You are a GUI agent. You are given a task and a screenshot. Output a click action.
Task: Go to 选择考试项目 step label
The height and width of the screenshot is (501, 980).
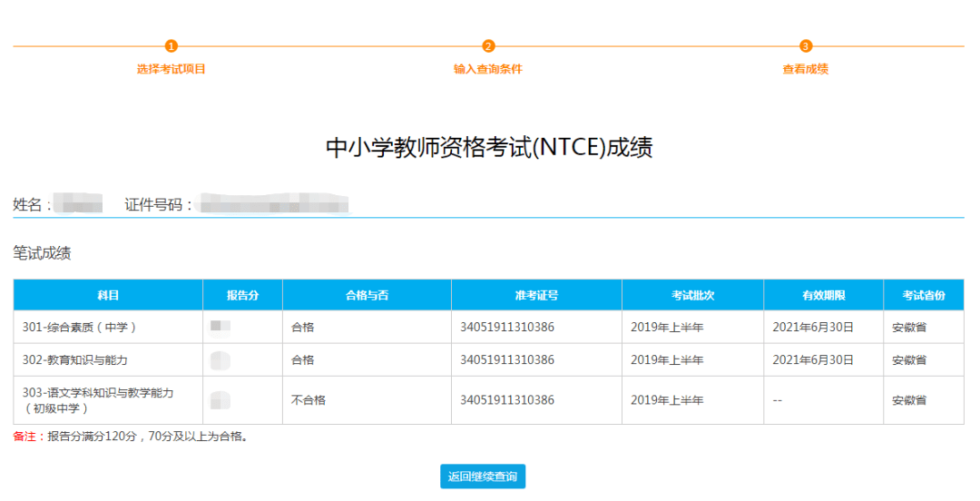[x=171, y=69]
